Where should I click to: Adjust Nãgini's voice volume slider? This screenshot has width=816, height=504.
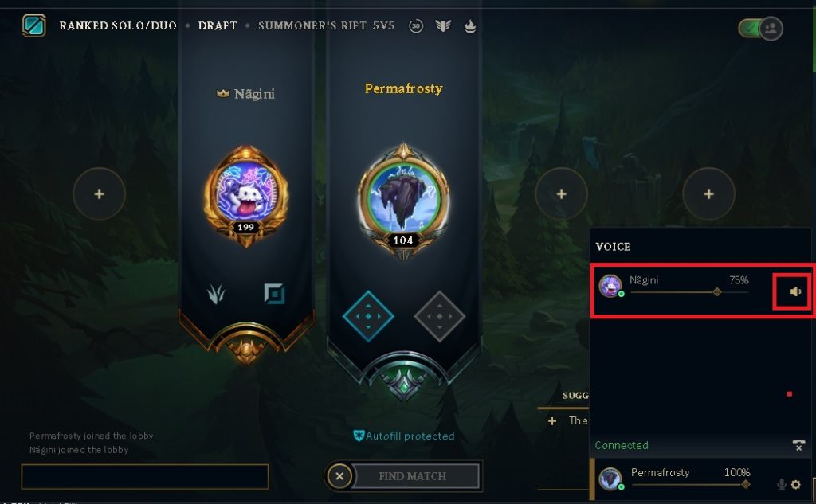click(x=689, y=292)
